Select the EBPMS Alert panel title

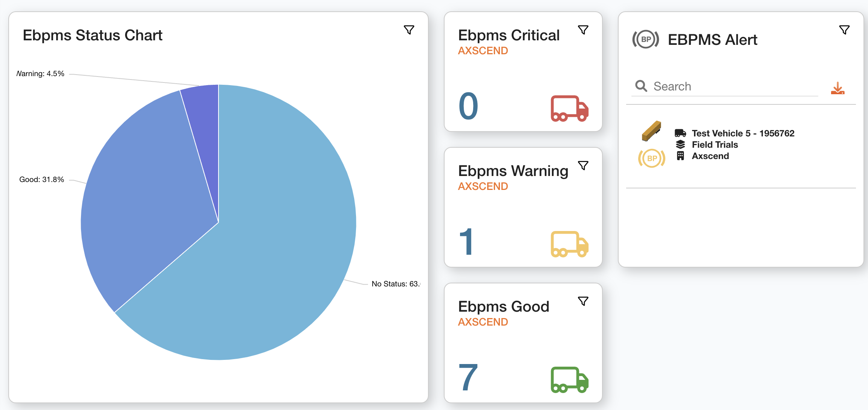pyautogui.click(x=712, y=39)
